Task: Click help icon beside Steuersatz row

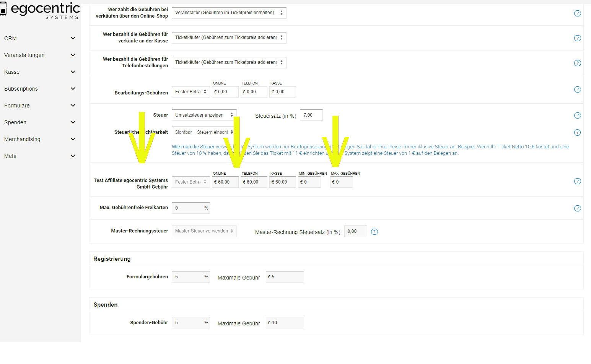Action: tap(578, 115)
